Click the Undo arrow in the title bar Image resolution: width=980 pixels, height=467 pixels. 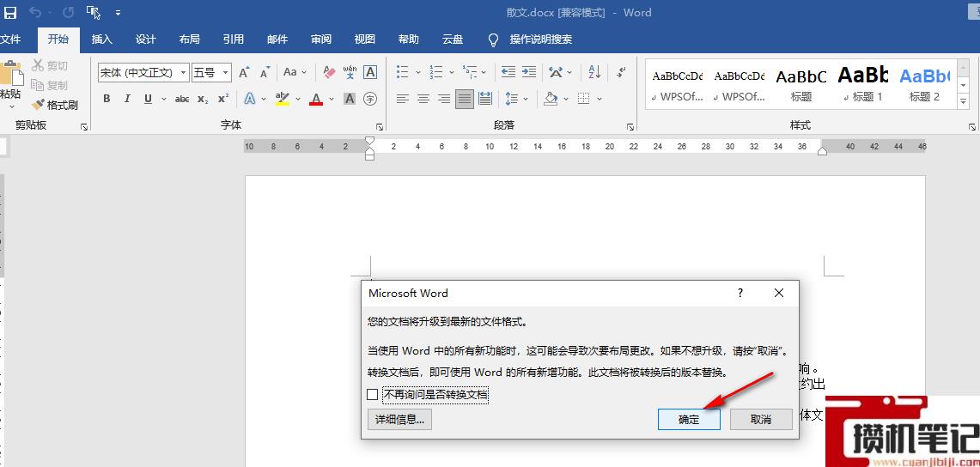[x=35, y=12]
